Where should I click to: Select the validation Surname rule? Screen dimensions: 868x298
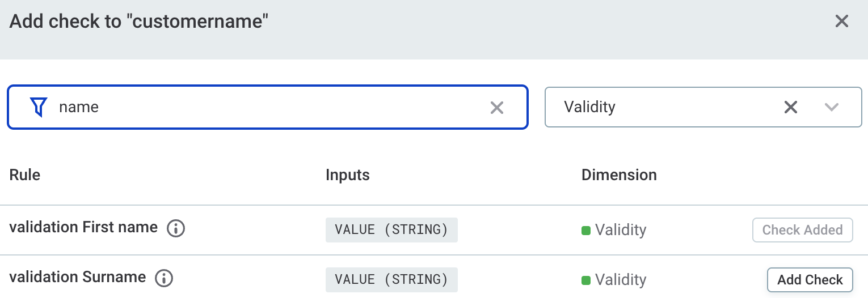click(78, 278)
